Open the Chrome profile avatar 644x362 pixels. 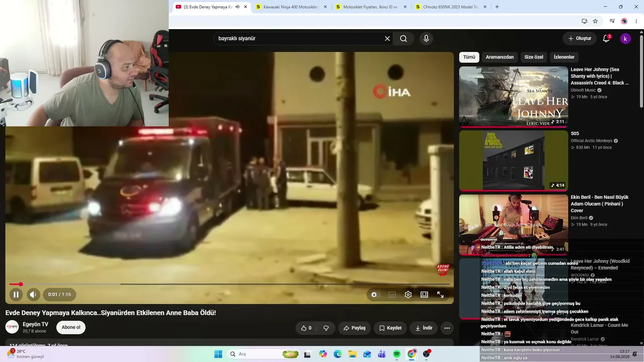[x=624, y=21]
